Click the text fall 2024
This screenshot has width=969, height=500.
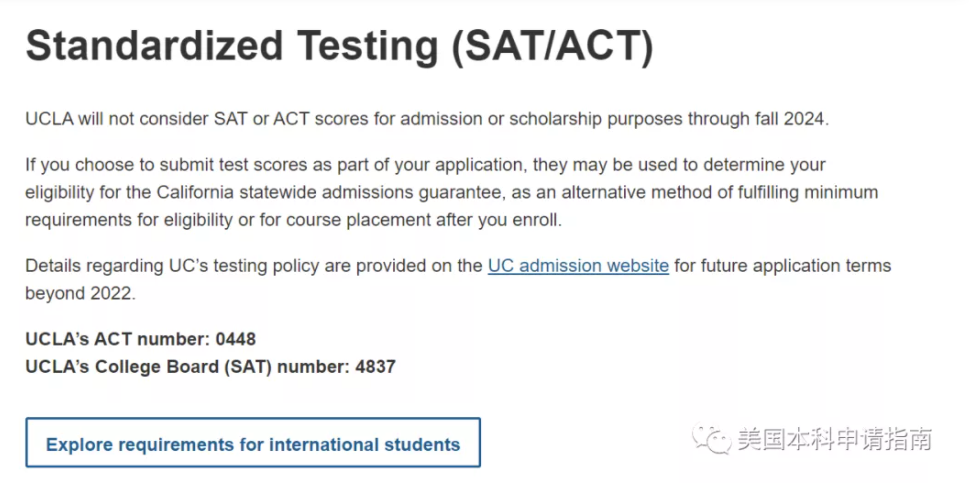coord(786,119)
